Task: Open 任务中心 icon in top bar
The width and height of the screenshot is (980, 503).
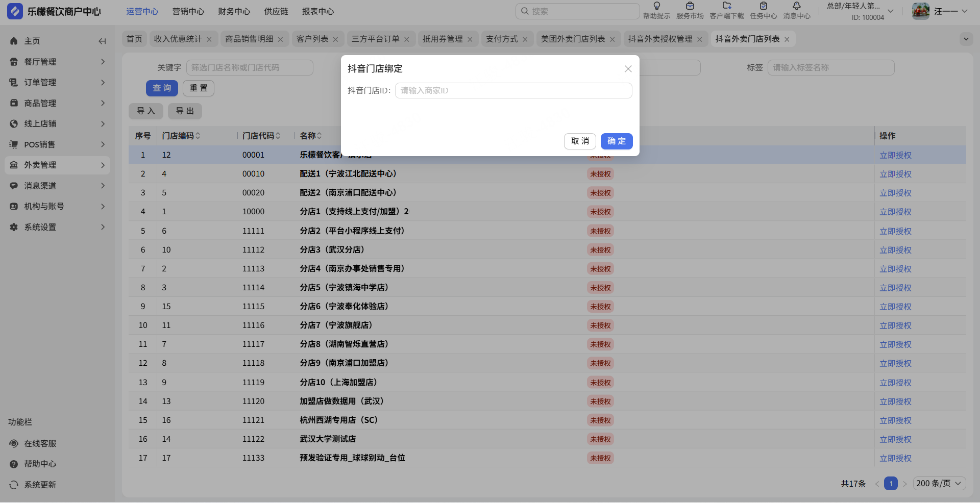Action: click(x=764, y=6)
